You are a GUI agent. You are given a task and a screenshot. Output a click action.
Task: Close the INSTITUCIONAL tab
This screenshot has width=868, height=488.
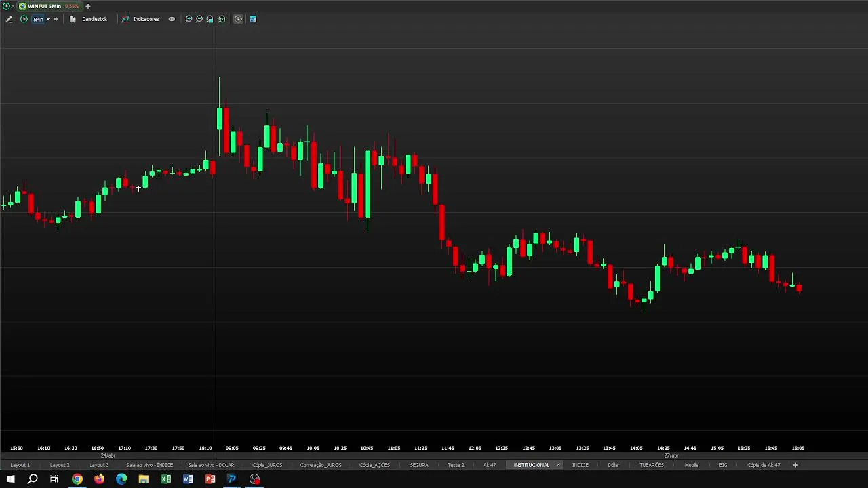[558, 465]
